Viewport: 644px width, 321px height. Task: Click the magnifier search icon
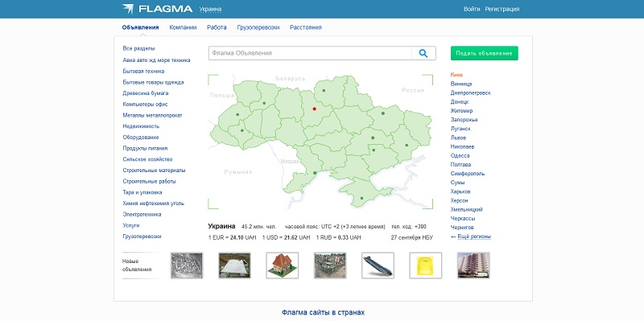coord(423,53)
